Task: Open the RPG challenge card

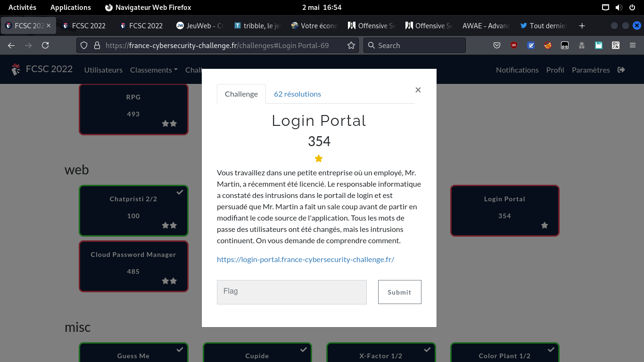Action: click(133, 109)
